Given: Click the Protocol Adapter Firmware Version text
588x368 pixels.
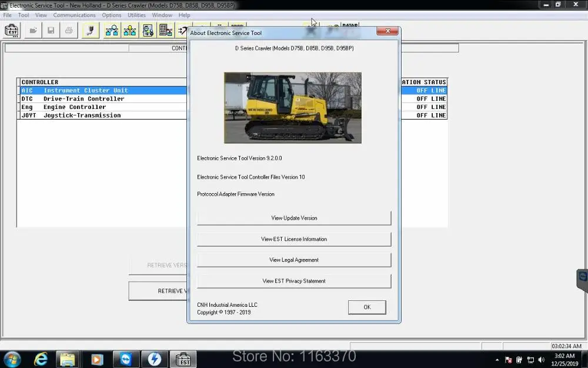Looking at the screenshot, I should coord(236,194).
